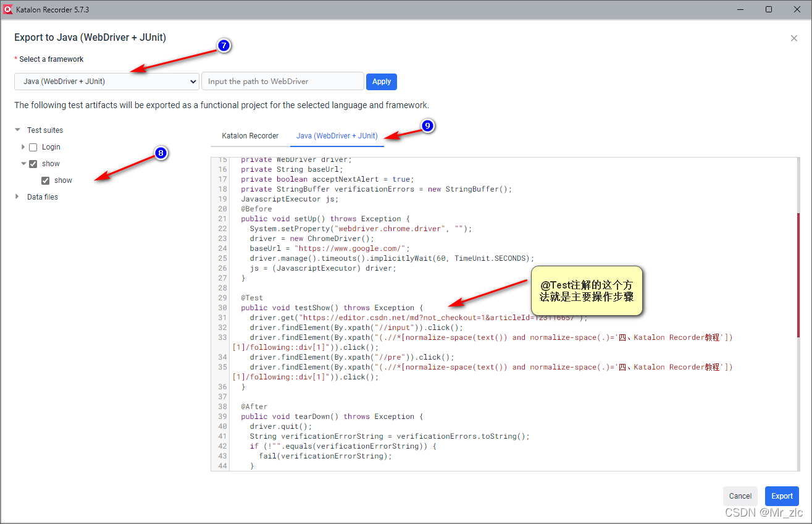The width and height of the screenshot is (812, 524).
Task: Collapse the Test suites tree node
Action: point(17,130)
